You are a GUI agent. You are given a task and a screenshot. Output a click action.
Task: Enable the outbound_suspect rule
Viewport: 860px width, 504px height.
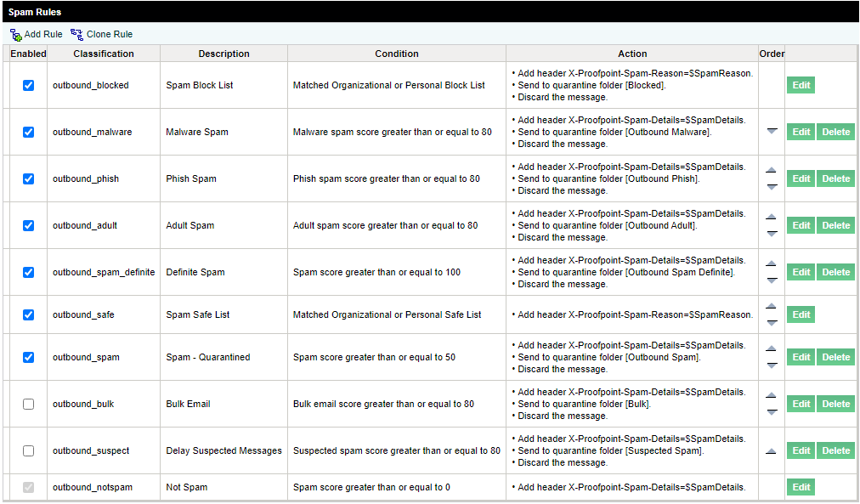(28, 450)
